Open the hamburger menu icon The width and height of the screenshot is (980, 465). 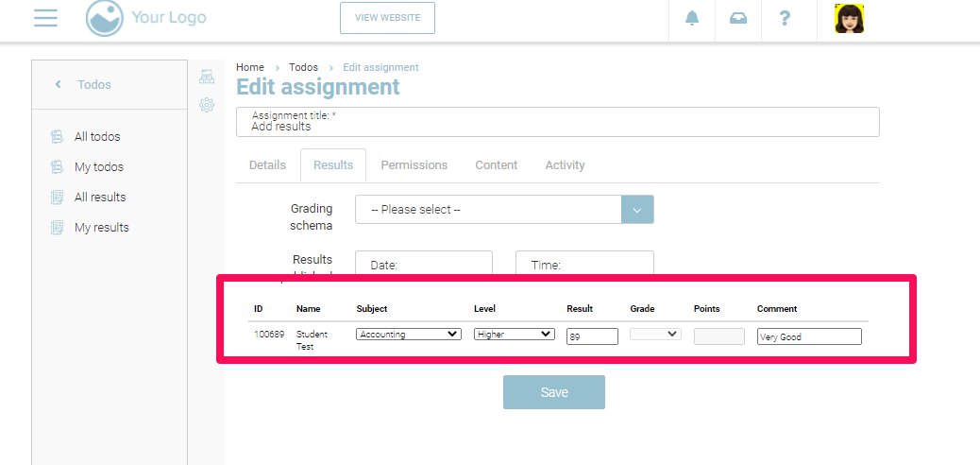[45, 18]
